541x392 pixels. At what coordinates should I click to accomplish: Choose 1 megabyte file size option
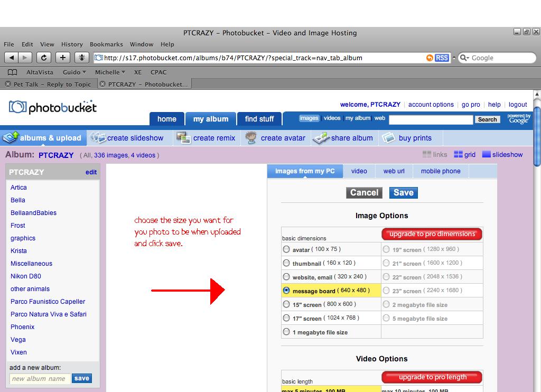click(x=286, y=332)
